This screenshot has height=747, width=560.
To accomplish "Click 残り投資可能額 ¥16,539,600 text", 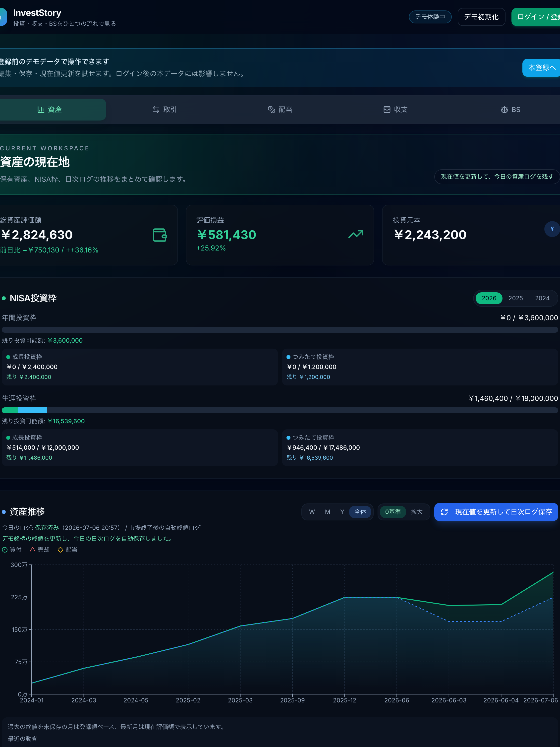I will 43,422.
